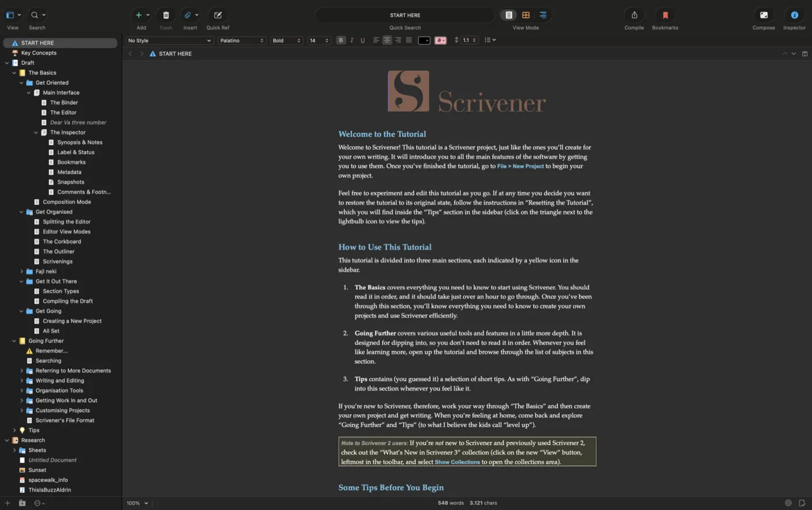This screenshot has height=510, width=812.
Task: Toggle center alignment
Action: pyautogui.click(x=387, y=40)
